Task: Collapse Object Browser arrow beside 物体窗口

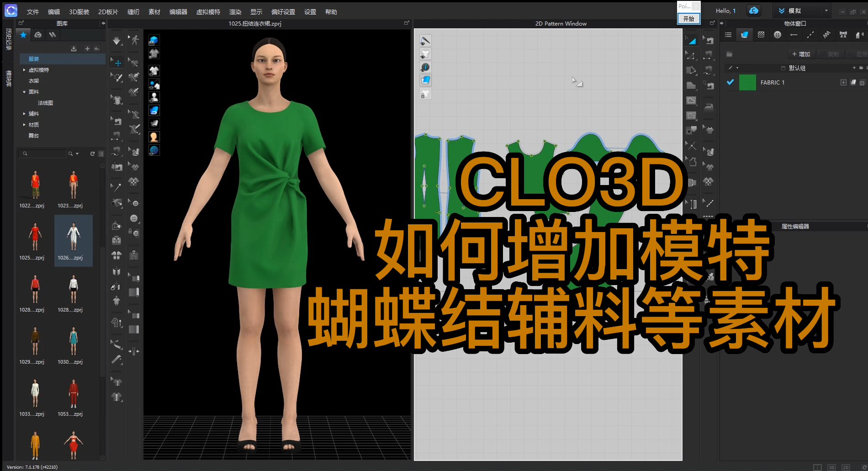Action: 722,23
